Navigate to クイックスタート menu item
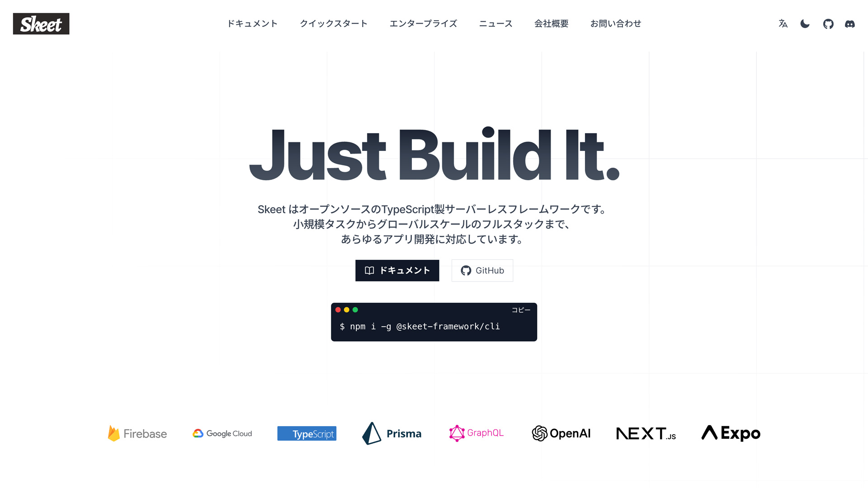 click(333, 24)
